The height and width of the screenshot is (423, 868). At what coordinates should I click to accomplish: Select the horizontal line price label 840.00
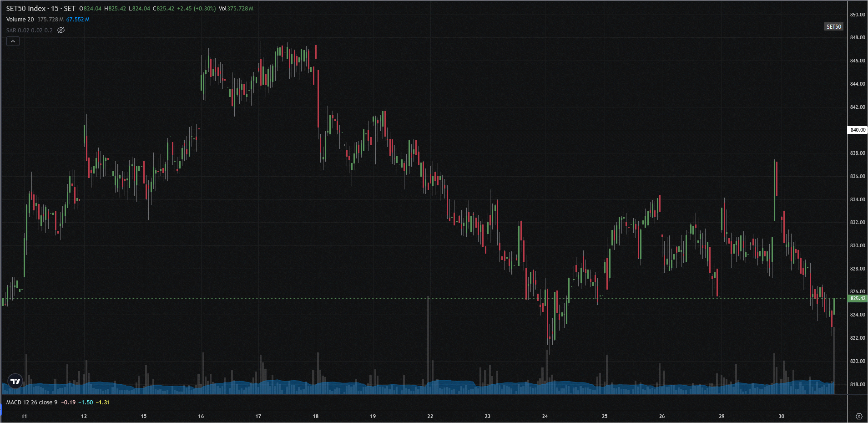coord(858,130)
